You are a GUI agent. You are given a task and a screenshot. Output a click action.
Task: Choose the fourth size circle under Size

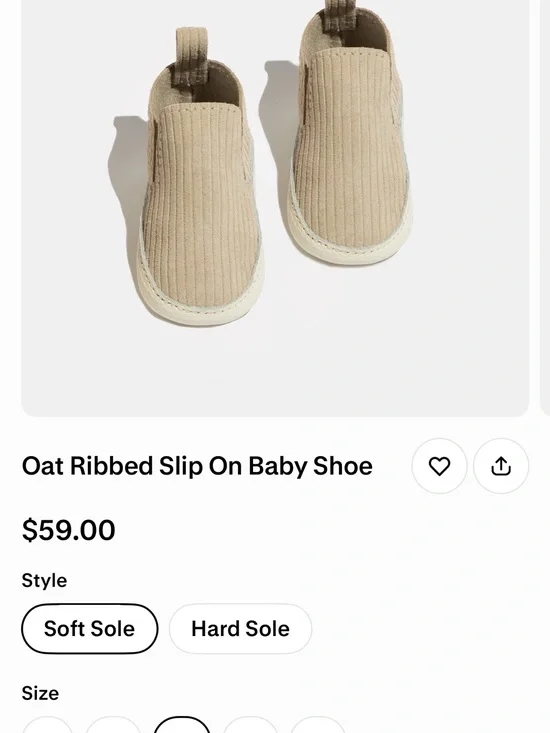tap(250, 725)
